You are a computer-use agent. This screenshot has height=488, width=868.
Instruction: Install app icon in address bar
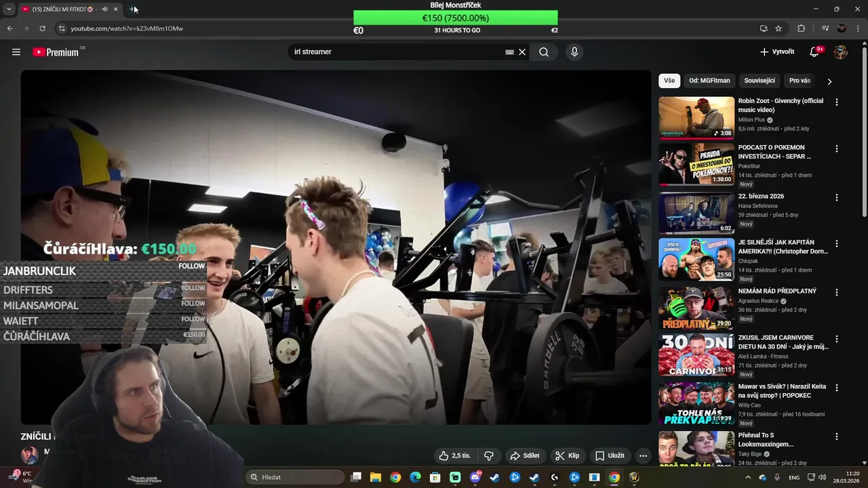[x=764, y=28]
